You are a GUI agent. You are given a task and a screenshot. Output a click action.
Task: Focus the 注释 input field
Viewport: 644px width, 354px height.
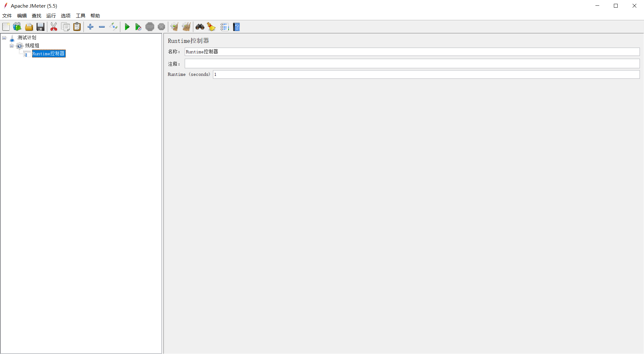(x=412, y=64)
